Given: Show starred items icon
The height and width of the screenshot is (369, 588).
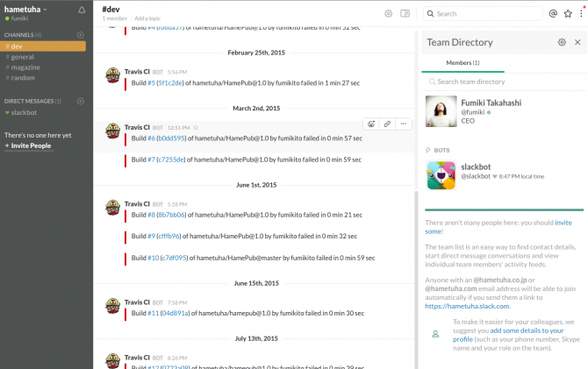Looking at the screenshot, I should pos(568,13).
